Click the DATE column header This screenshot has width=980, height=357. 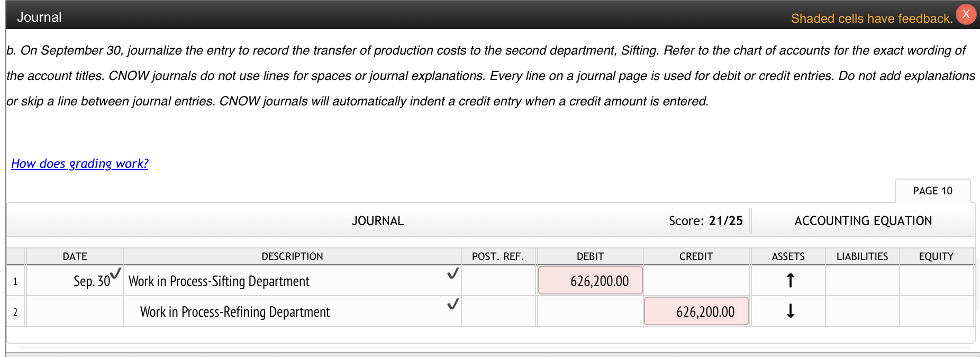tap(75, 256)
